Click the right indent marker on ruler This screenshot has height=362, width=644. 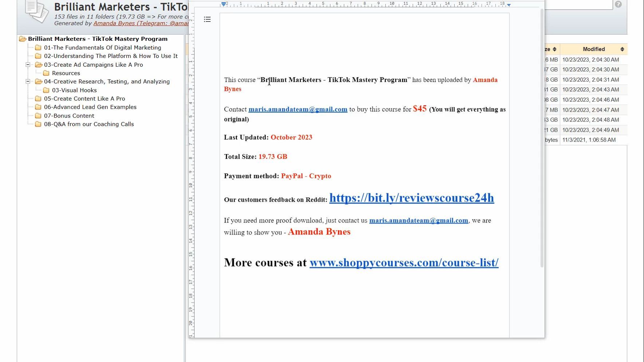pyautogui.click(x=509, y=5)
